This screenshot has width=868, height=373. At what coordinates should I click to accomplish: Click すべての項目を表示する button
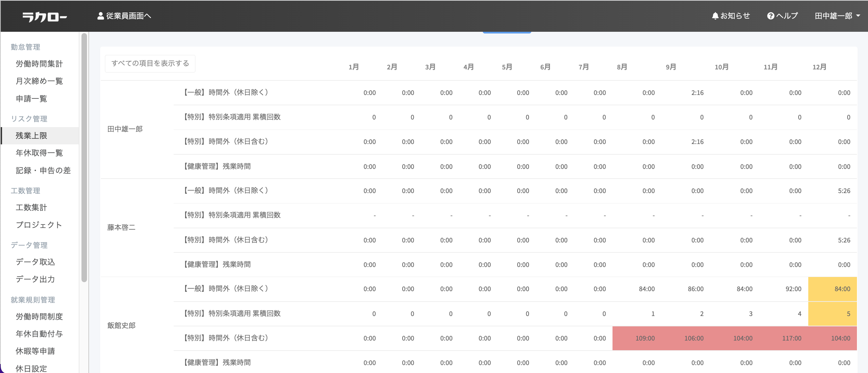click(150, 64)
